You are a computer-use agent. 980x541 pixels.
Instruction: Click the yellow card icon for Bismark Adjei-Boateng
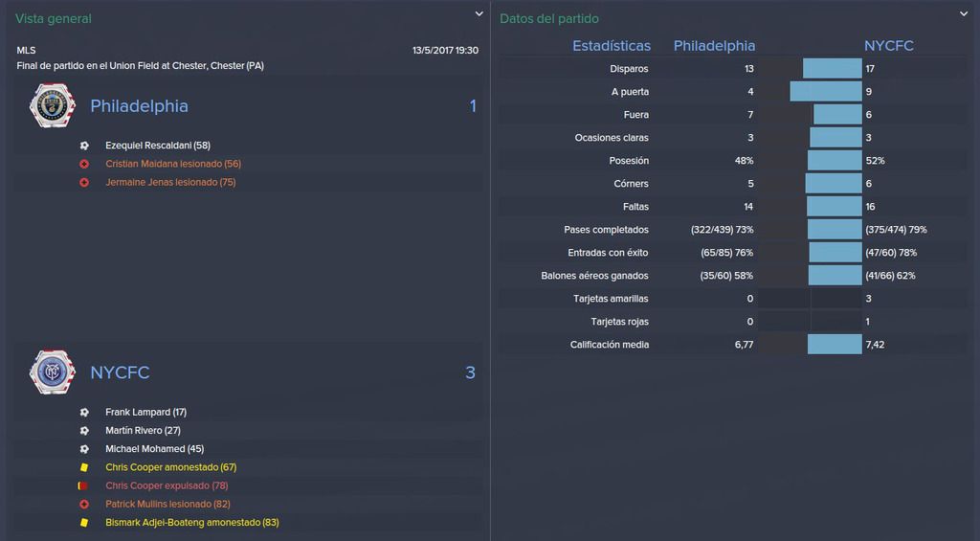84,522
